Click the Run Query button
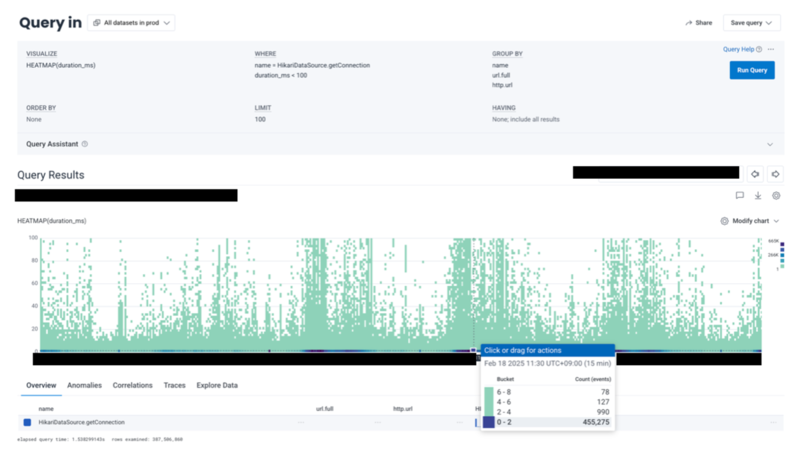This screenshot has height=454, width=800. coord(752,70)
